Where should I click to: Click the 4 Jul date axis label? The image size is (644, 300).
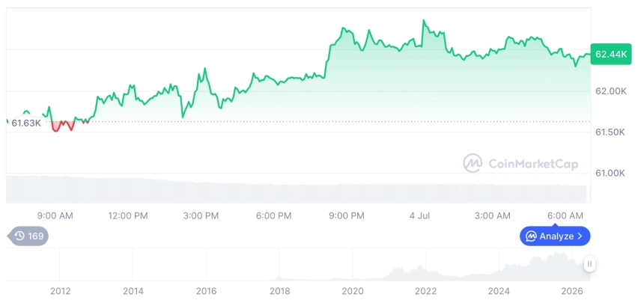pos(420,216)
